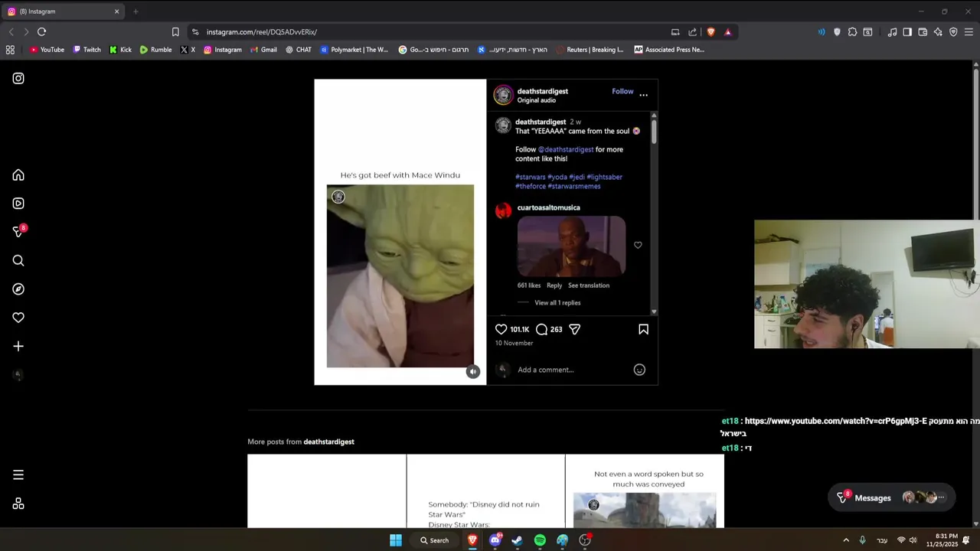Open Twitch bookmark
Image resolution: width=980 pixels, height=551 pixels.
pyautogui.click(x=87, y=50)
